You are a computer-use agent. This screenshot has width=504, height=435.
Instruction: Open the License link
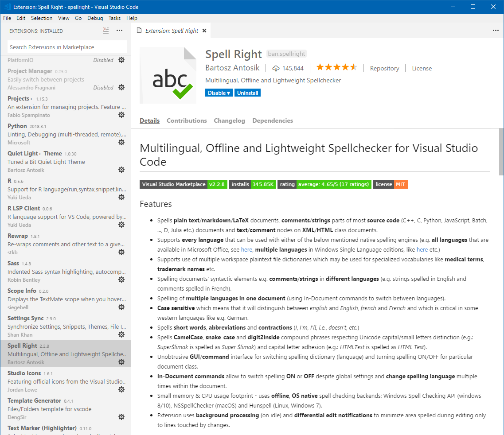click(x=422, y=68)
